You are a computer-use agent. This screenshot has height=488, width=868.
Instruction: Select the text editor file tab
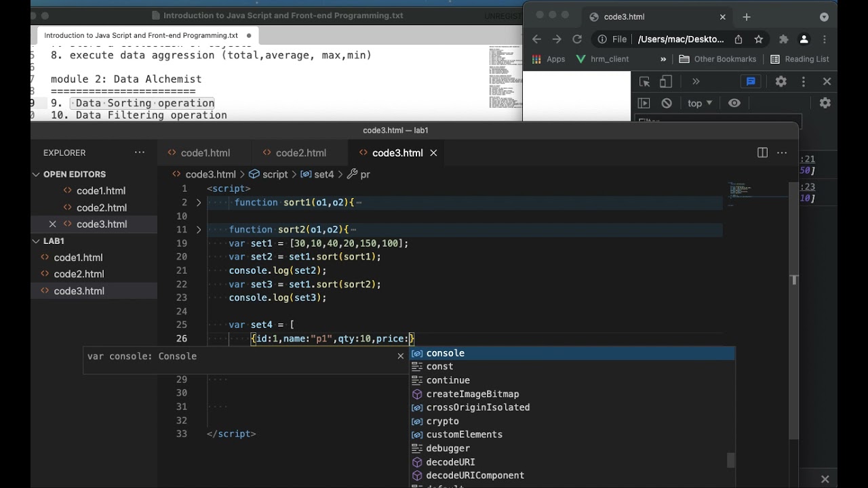click(147, 35)
